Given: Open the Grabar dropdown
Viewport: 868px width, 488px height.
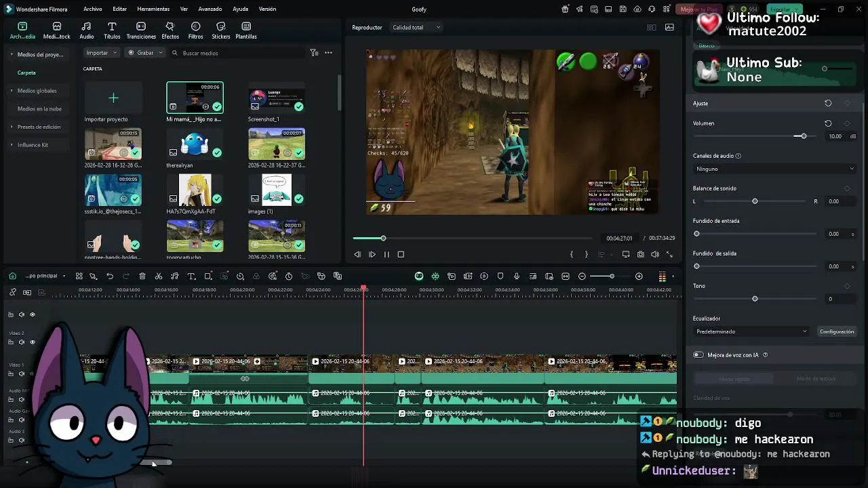Looking at the screenshot, I should pyautogui.click(x=145, y=53).
